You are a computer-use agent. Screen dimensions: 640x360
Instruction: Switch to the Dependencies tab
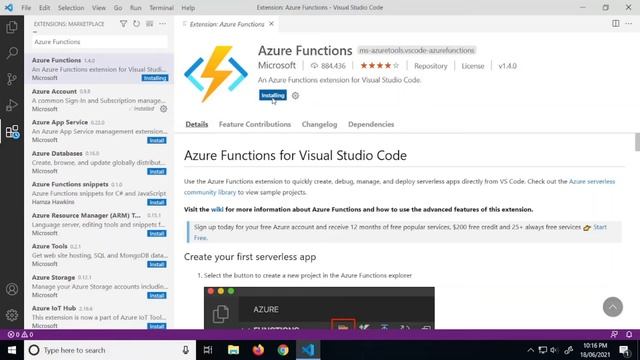pyautogui.click(x=371, y=124)
